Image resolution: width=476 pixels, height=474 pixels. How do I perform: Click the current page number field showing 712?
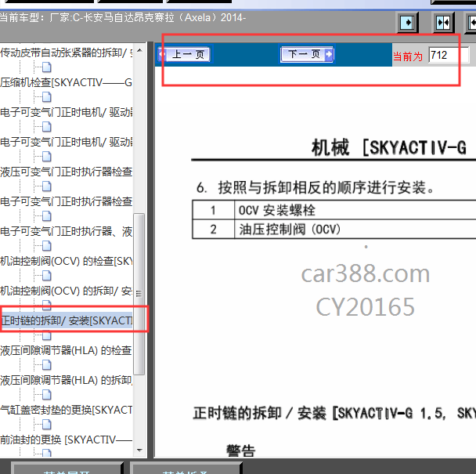[x=449, y=55]
